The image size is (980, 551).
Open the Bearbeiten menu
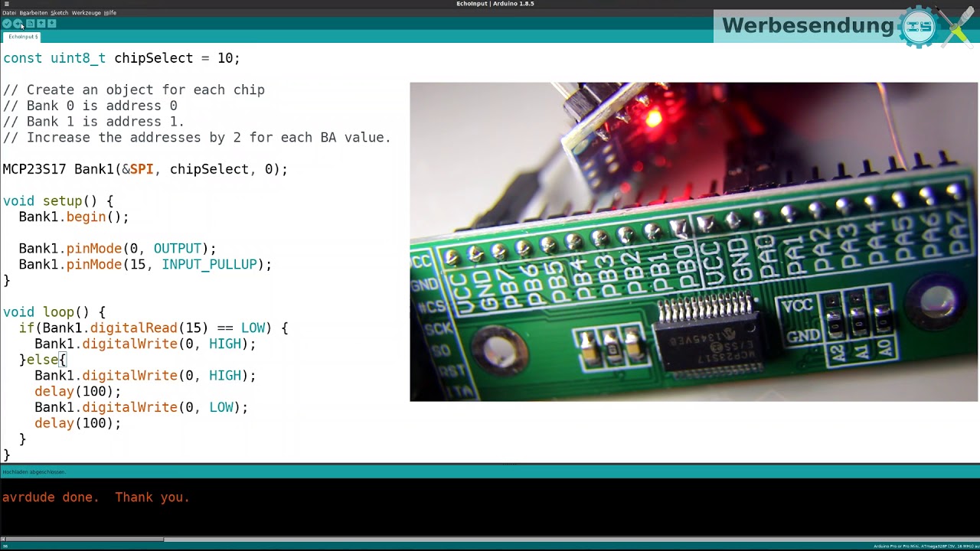33,13
